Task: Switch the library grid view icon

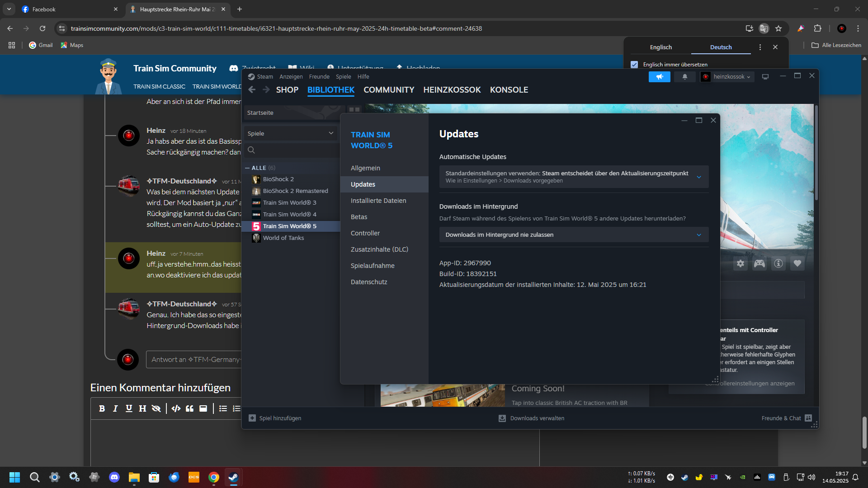Action: tap(354, 110)
